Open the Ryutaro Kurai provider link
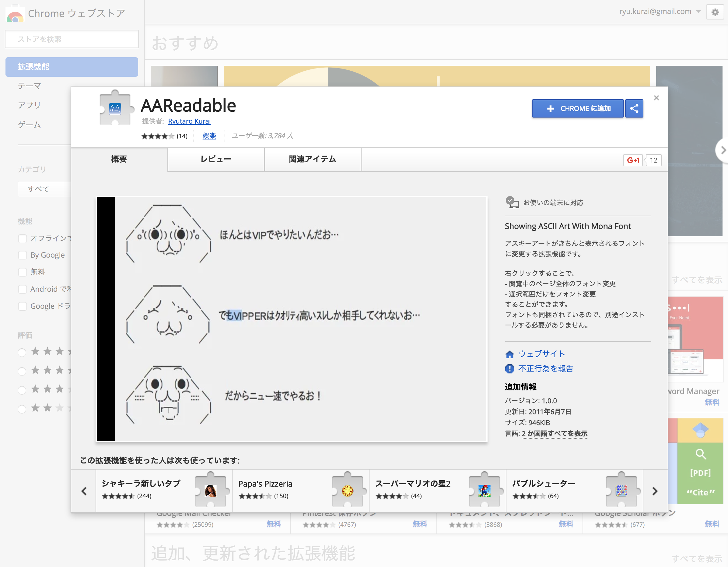 [189, 121]
